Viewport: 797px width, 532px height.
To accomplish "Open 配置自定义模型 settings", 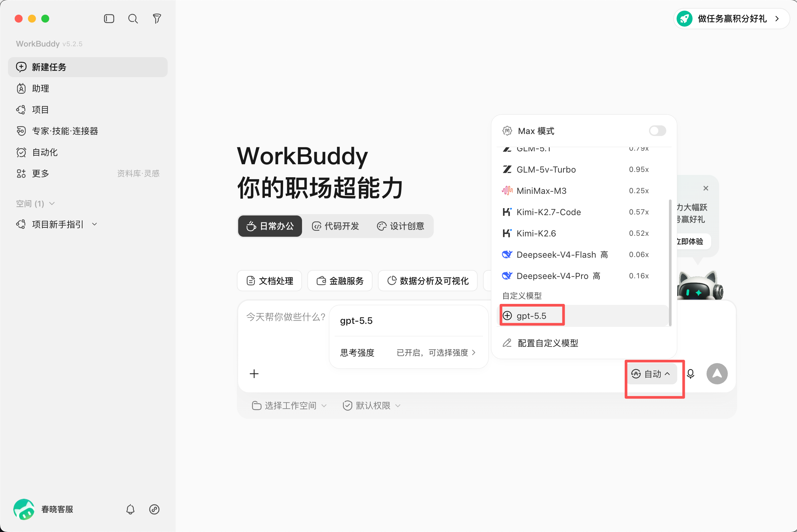I will click(584, 343).
